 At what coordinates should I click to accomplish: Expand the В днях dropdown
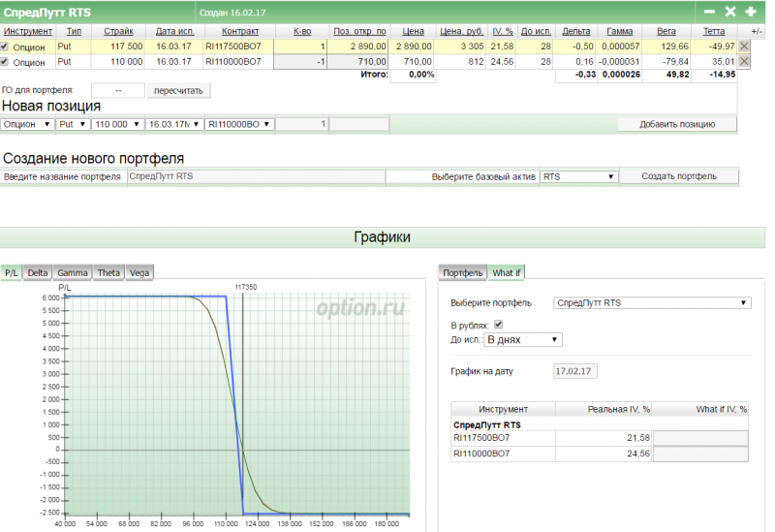pyautogui.click(x=522, y=340)
